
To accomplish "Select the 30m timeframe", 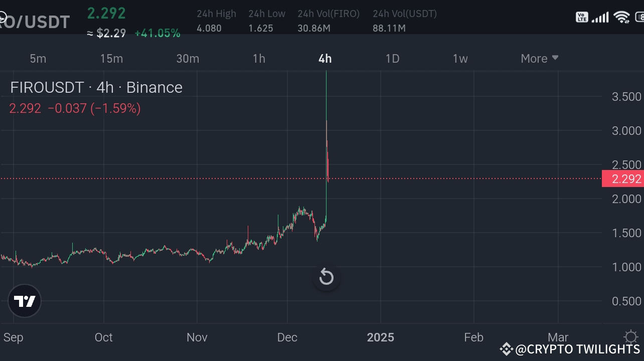I will click(188, 58).
